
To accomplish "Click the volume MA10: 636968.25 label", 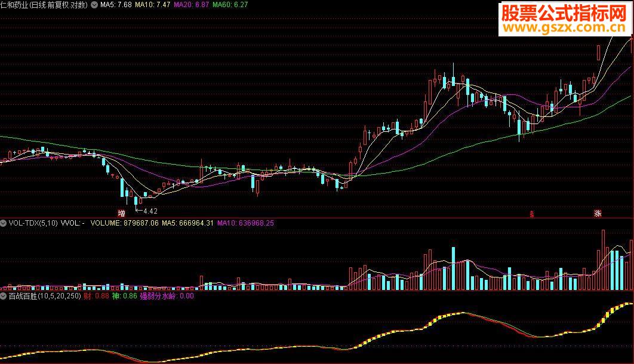I will click(245, 223).
